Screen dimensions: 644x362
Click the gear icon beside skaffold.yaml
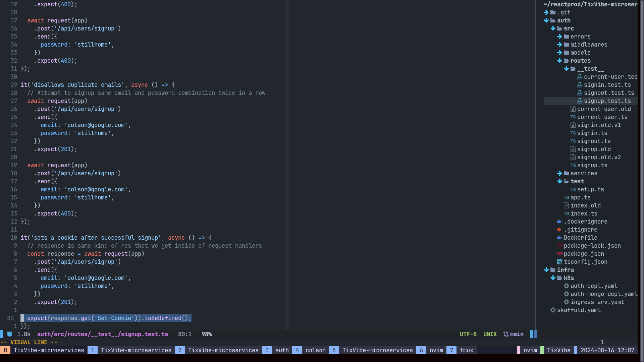[x=553, y=310]
